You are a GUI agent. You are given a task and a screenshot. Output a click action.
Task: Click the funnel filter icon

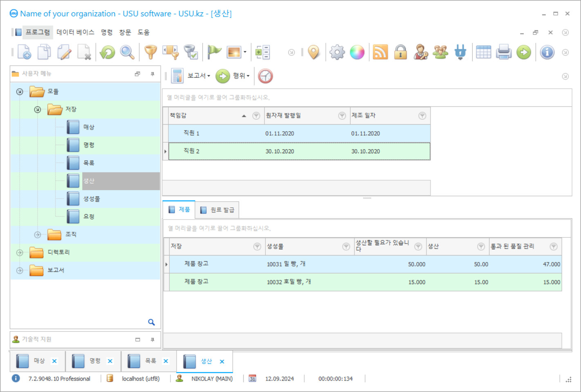[x=150, y=52]
